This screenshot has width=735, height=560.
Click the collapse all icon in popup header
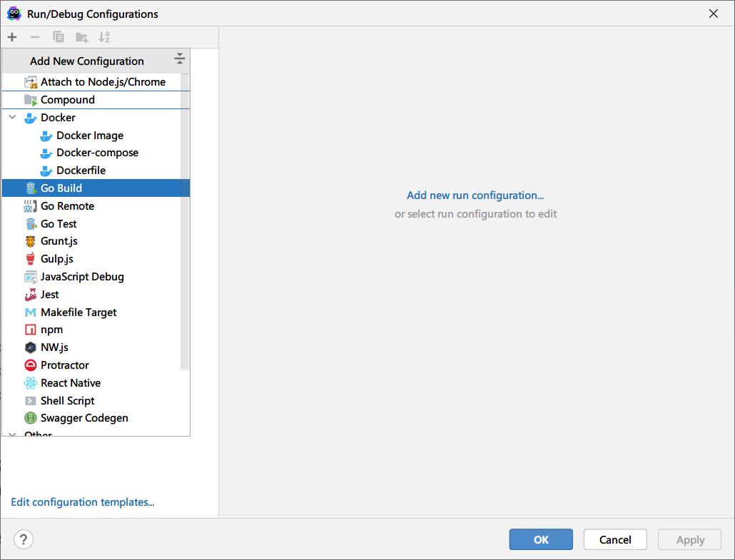pos(179,58)
